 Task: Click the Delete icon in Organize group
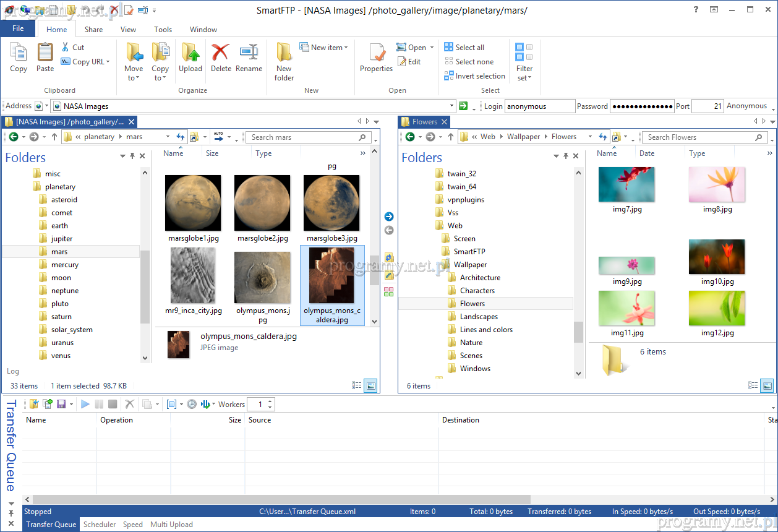coord(221,58)
